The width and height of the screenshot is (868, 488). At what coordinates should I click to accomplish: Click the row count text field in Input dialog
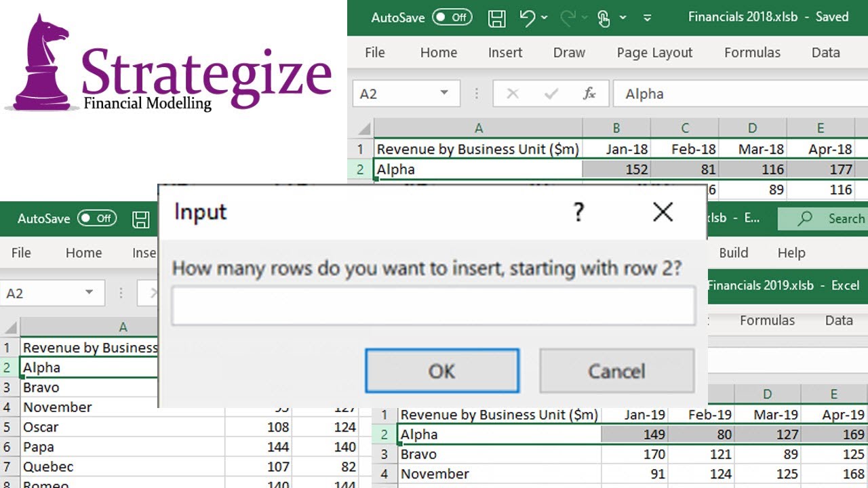pos(433,306)
